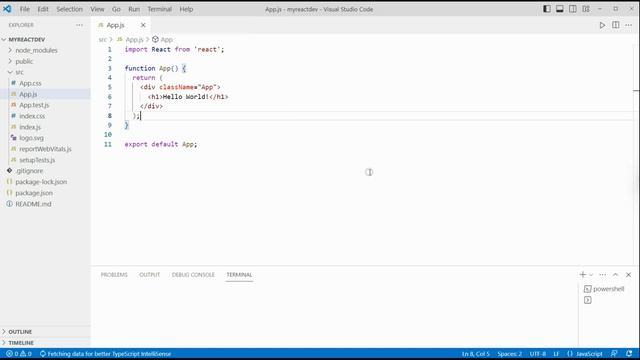Viewport: 640px width, 360px height.
Task: Switch to the Debug Console tab
Action: pyautogui.click(x=193, y=275)
